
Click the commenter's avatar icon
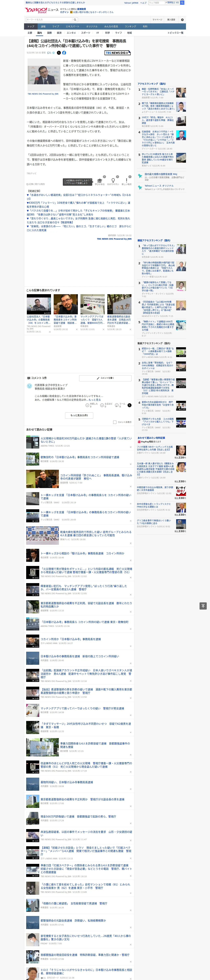click(29, 386)
